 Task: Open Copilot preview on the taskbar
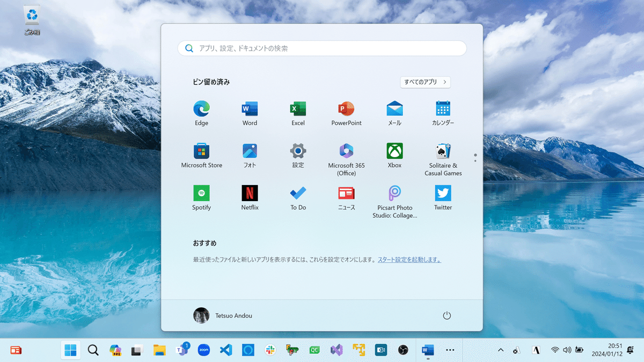pos(115,350)
